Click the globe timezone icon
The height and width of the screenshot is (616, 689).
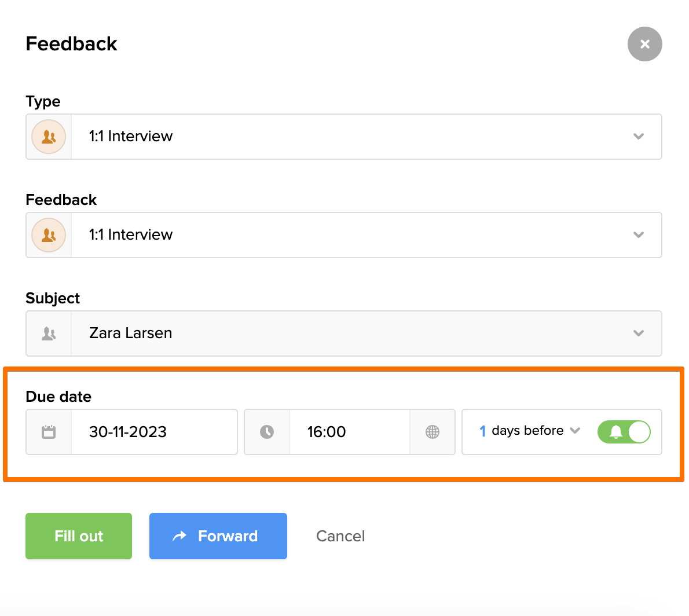coord(433,432)
